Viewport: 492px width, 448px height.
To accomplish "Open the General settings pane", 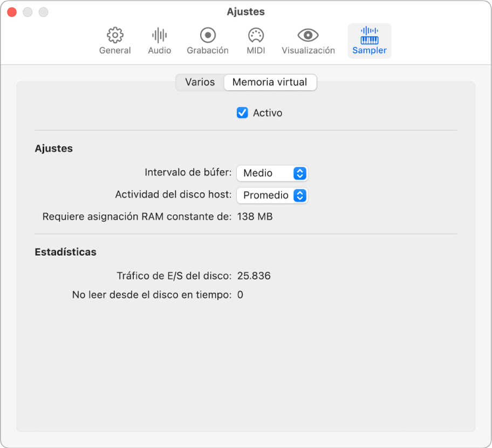I will (114, 40).
